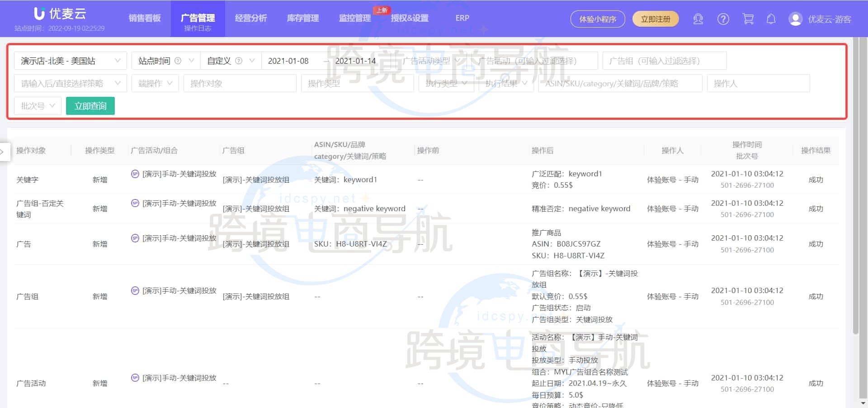Image resolution: width=868 pixels, height=408 pixels.
Task: Expand the left side panel arrow
Action: coord(3,152)
